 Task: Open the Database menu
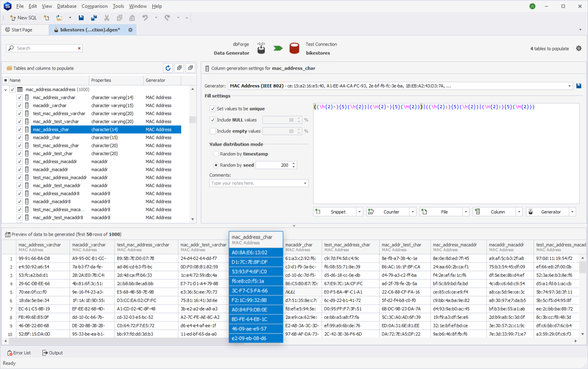67,6
